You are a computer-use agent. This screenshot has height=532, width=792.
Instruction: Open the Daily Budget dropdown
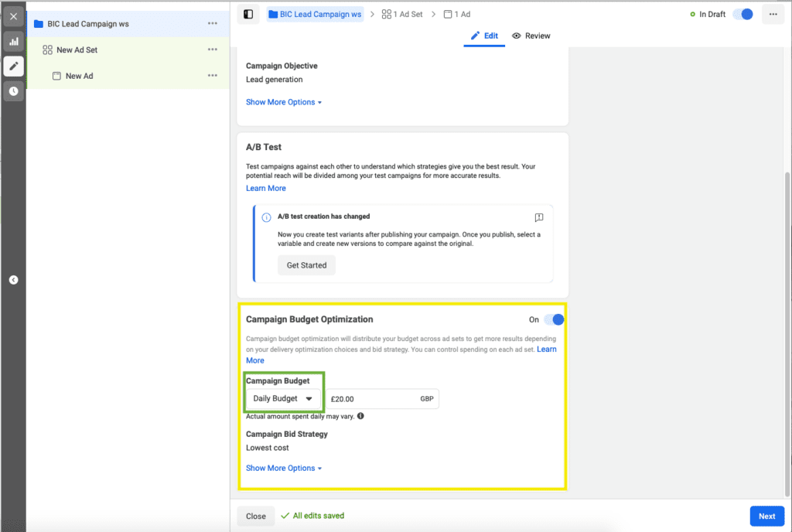[x=283, y=398]
